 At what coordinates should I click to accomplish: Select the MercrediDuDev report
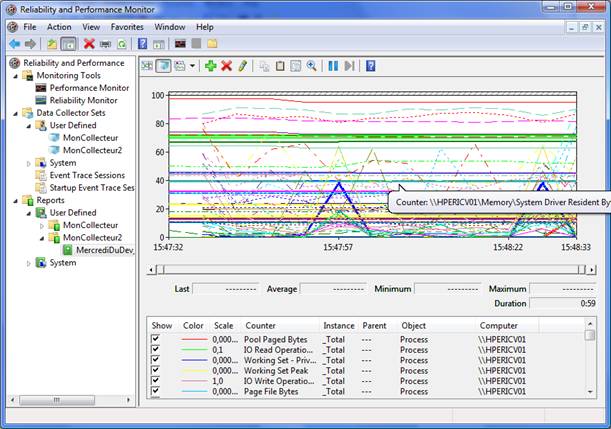(104, 250)
